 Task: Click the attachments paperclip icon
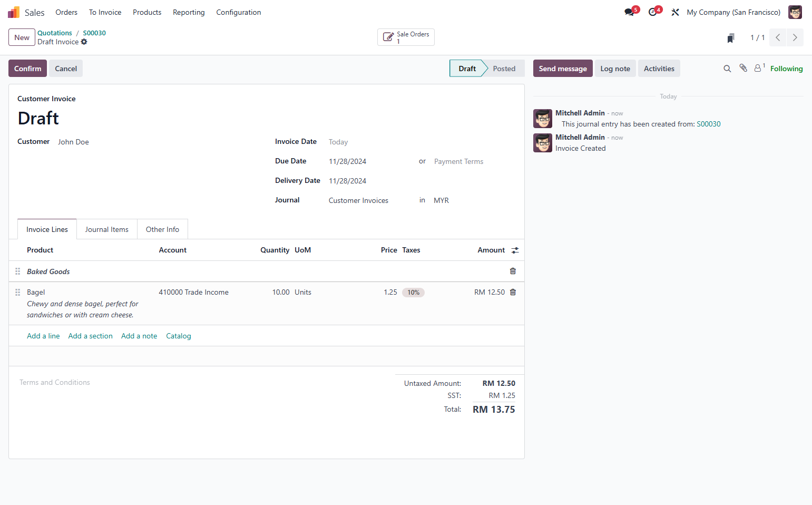pos(743,68)
